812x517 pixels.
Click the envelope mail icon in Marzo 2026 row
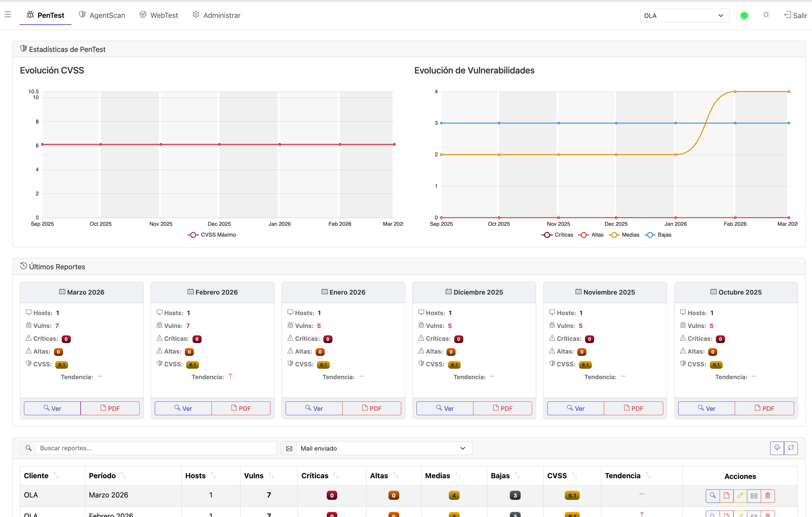coord(754,495)
